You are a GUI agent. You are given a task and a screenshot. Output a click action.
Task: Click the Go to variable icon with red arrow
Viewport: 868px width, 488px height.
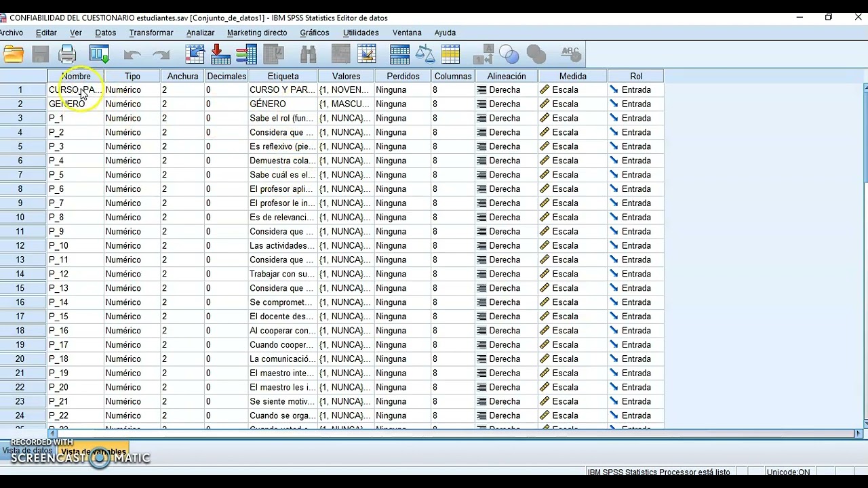[x=220, y=54]
